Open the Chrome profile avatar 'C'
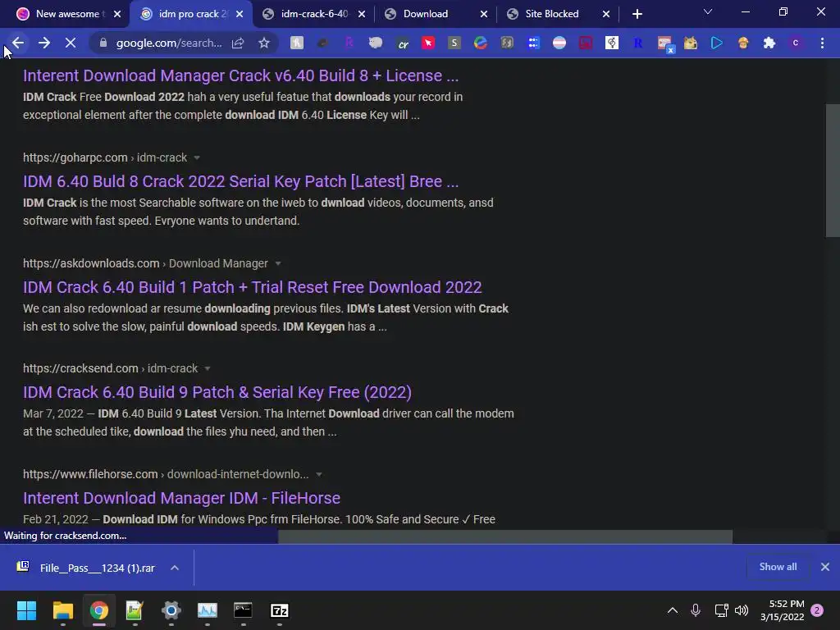The width and height of the screenshot is (840, 630). click(796, 43)
